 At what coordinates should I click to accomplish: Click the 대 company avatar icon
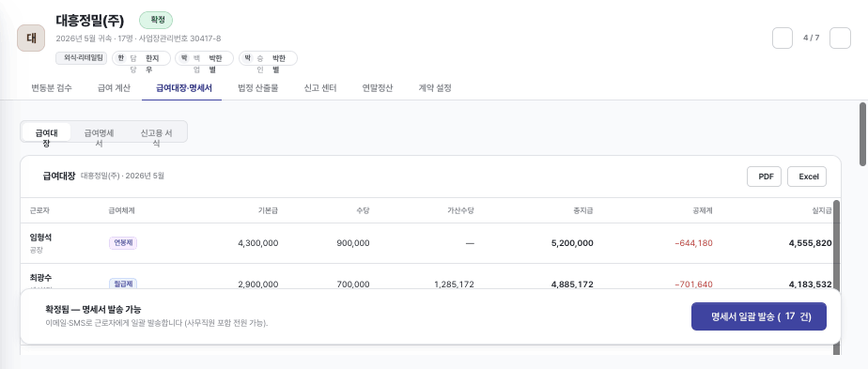coord(31,38)
